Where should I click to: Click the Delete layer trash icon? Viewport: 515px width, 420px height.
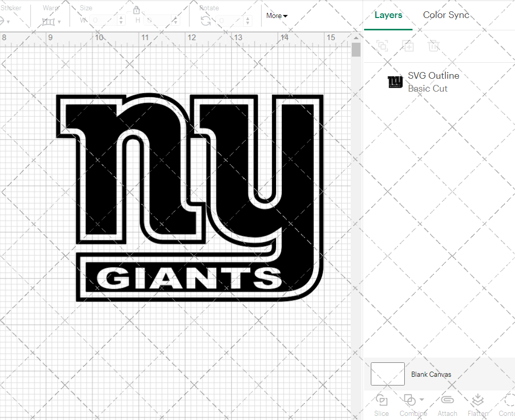pos(434,46)
